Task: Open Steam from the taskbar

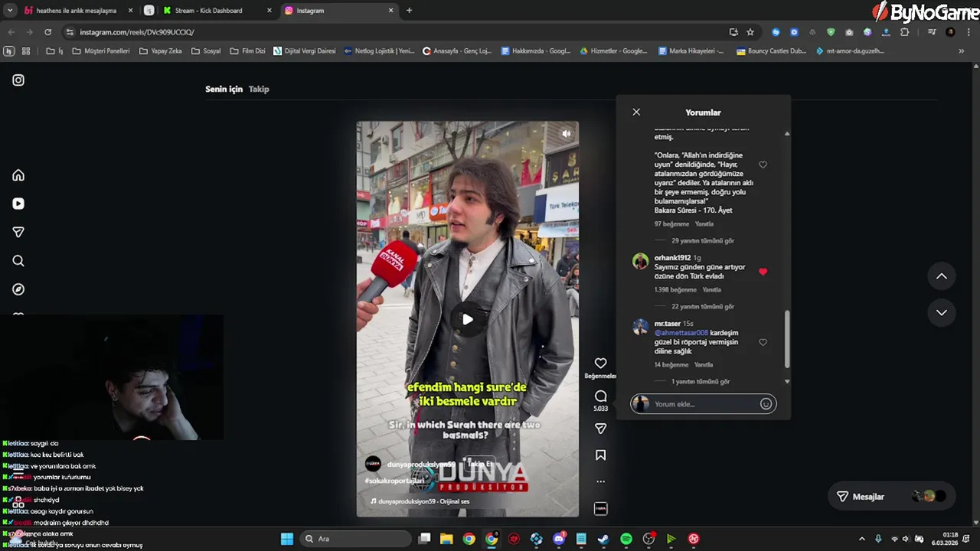Action: coord(603,539)
